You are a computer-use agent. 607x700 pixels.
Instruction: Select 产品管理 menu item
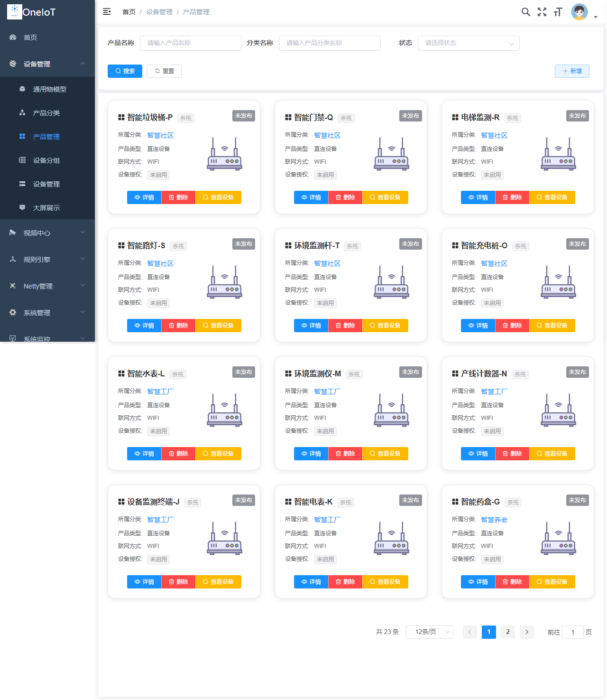pyautogui.click(x=47, y=137)
